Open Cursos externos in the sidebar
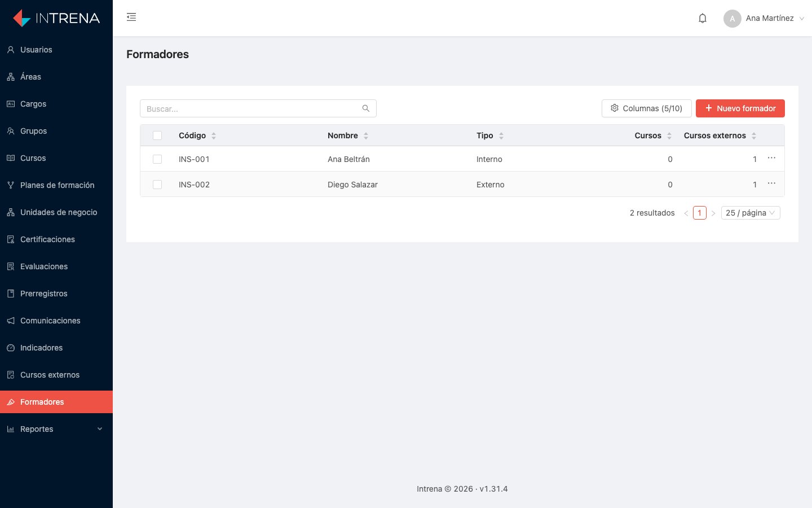The image size is (812, 508). tap(56, 375)
